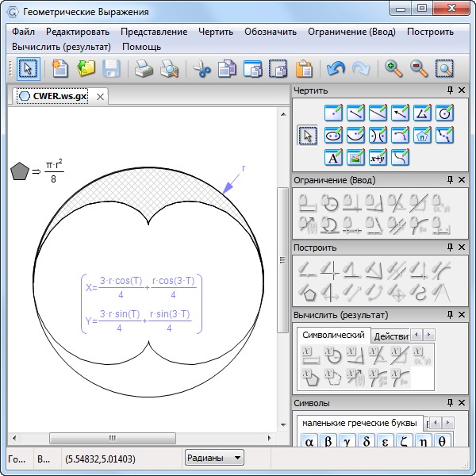Open the Чертить menu
476x476 pixels.
(216, 32)
